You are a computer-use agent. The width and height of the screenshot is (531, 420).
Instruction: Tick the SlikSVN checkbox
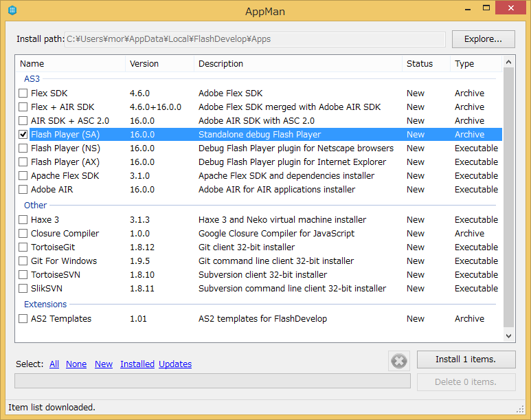coord(23,289)
